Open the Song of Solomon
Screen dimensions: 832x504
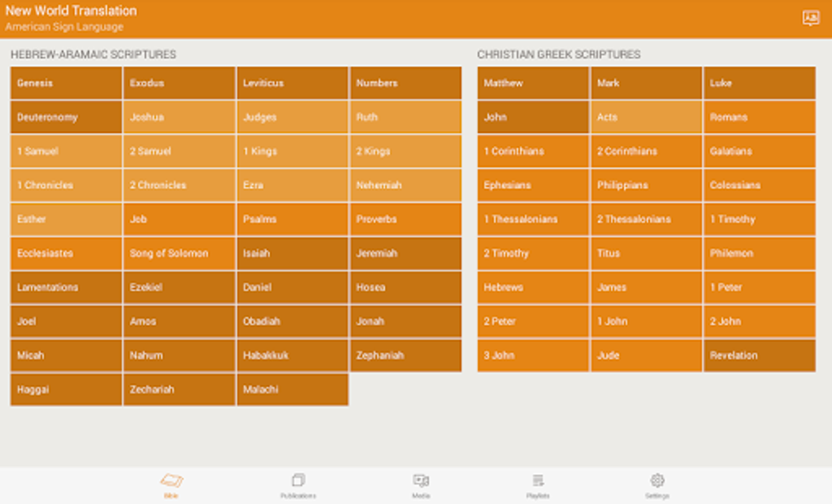pyautogui.click(x=179, y=253)
